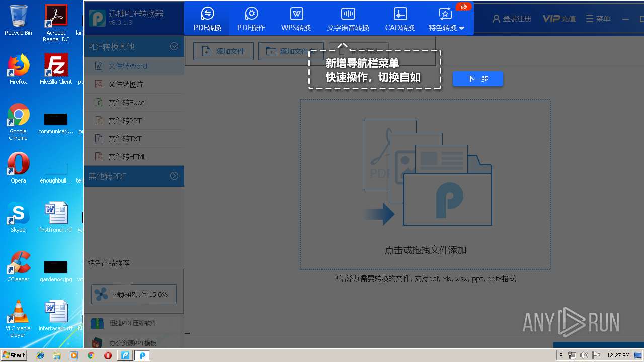This screenshot has height=362, width=644.
Task: Switch to first PDF converter taskbar button
Action: pyautogui.click(x=125, y=355)
